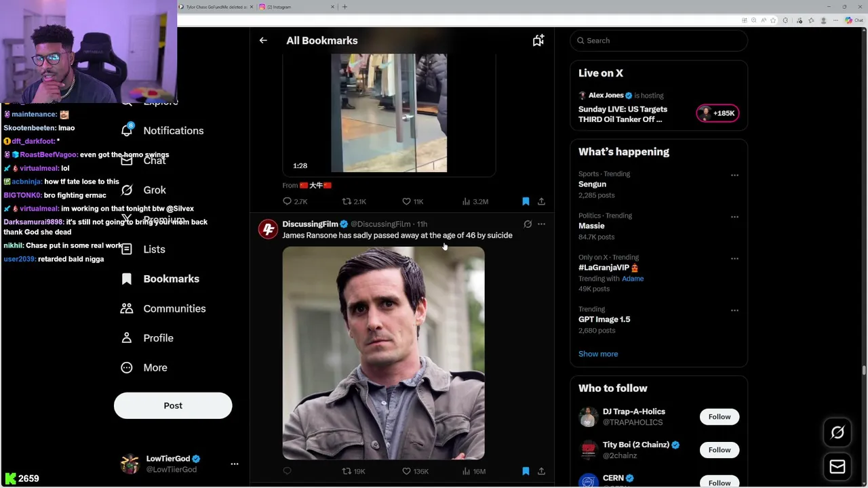Repost the video post with 2.1K reposts

(354, 201)
